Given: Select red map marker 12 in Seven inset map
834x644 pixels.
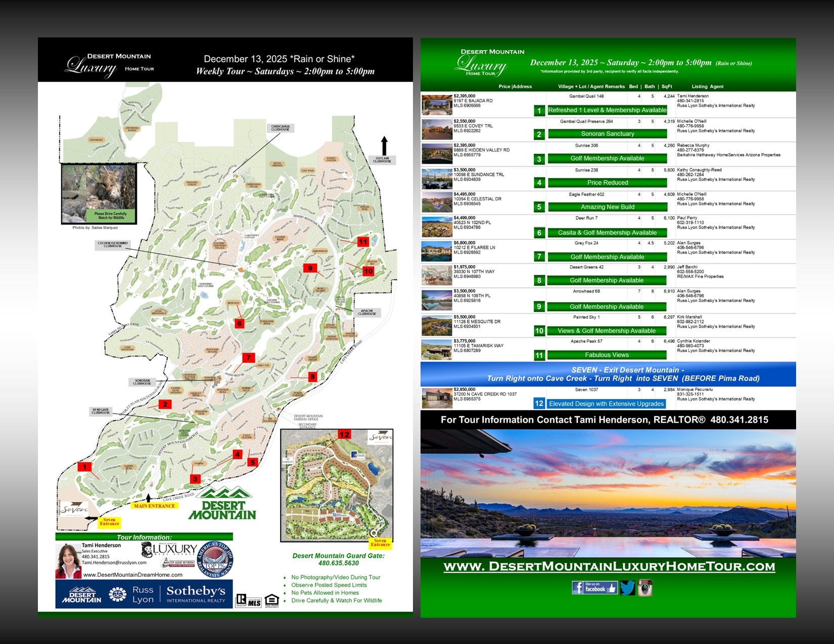Looking at the screenshot, I should (345, 433).
